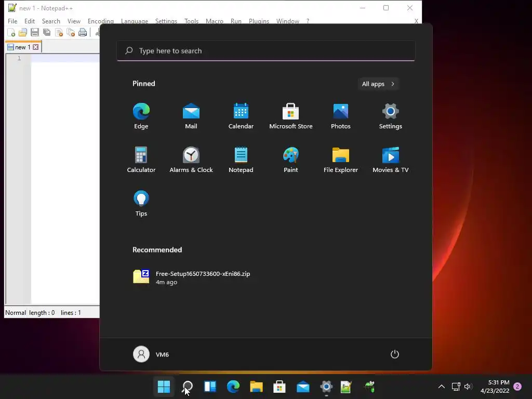Click the Store icon on the taskbar
This screenshot has width=532, height=399.
click(279, 387)
